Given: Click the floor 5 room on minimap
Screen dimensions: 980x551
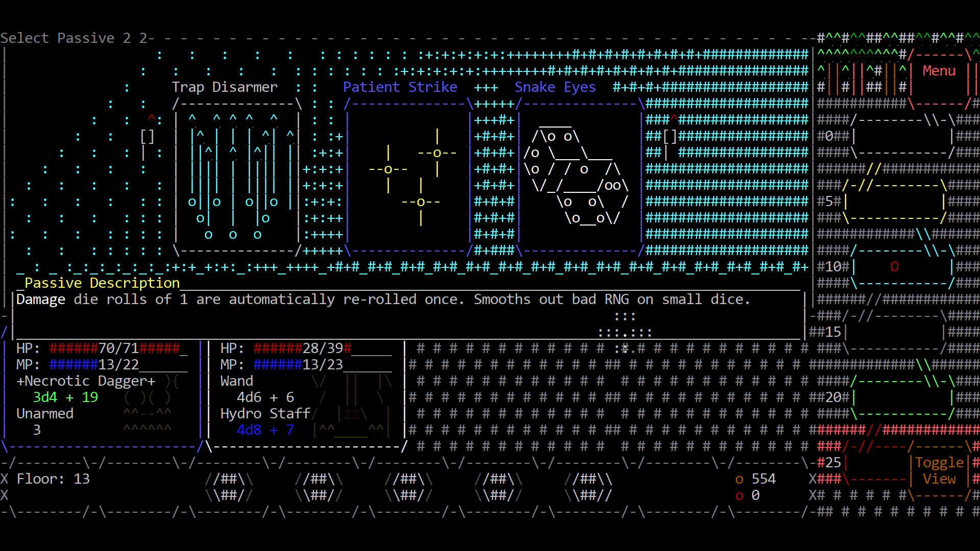Looking at the screenshot, I should pyautogui.click(x=894, y=202).
